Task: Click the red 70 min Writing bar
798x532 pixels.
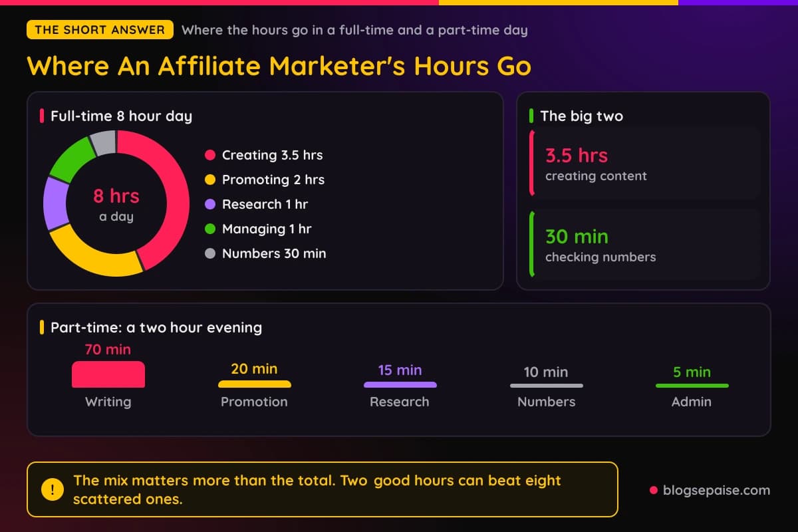Action: click(108, 374)
